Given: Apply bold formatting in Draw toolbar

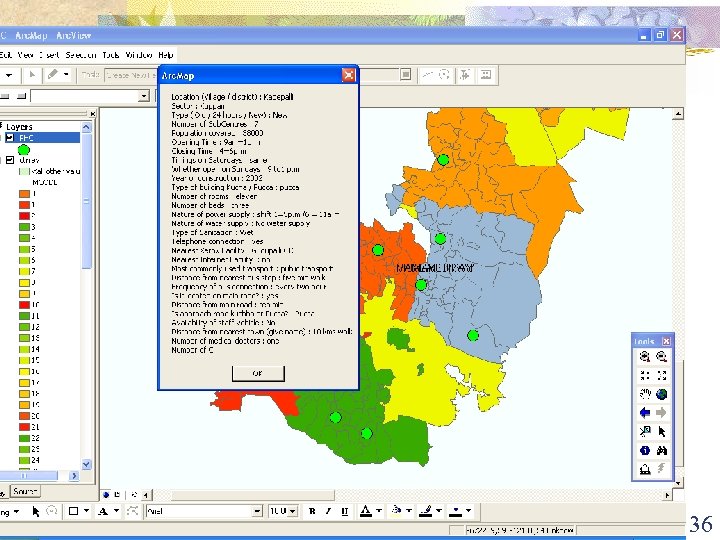Looking at the screenshot, I should point(312,511).
